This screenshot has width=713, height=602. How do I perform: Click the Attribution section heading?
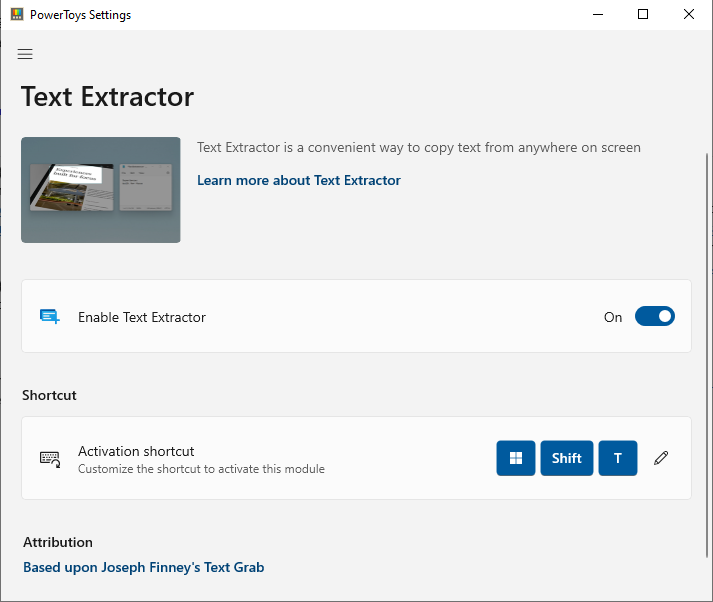[x=58, y=542]
